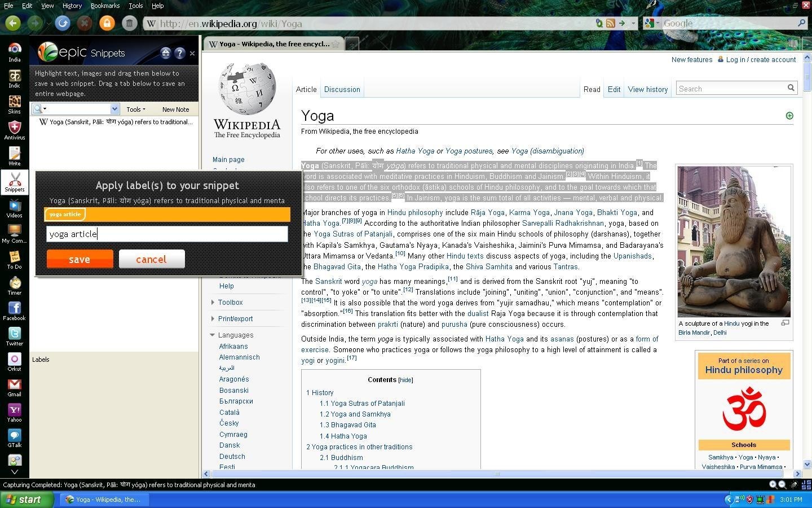Screen dimensions: 812x508
Task: Switch to the Discussion tab
Action: (342, 89)
